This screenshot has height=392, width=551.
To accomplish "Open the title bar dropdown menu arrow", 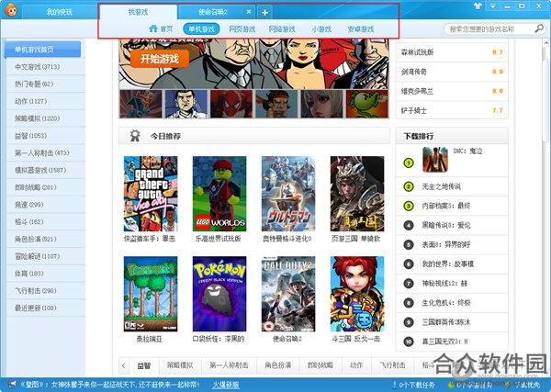I will coord(492,6).
